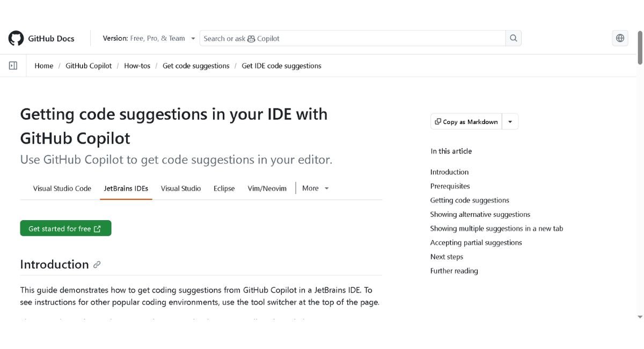Focus the Search or ask Copilot field
644x349 pixels.
coord(353,38)
